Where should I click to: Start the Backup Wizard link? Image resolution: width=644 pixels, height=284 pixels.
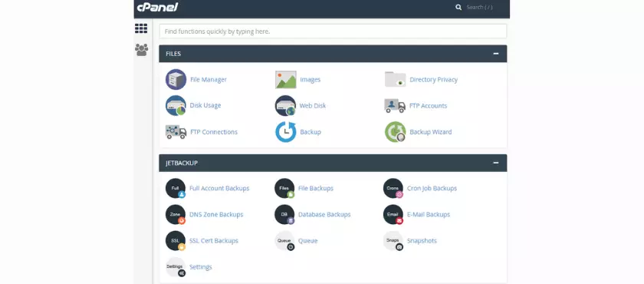click(x=430, y=132)
